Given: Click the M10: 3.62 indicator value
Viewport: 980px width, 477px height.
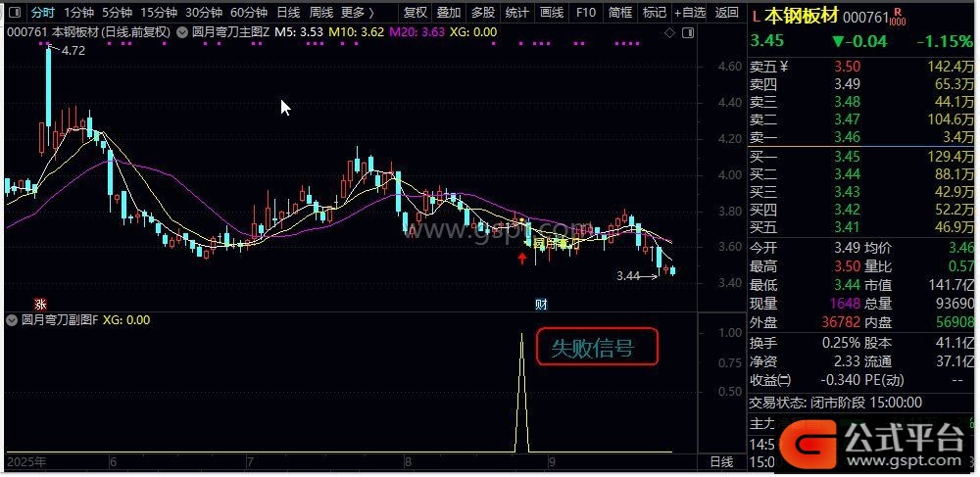Looking at the screenshot, I should coord(357,32).
